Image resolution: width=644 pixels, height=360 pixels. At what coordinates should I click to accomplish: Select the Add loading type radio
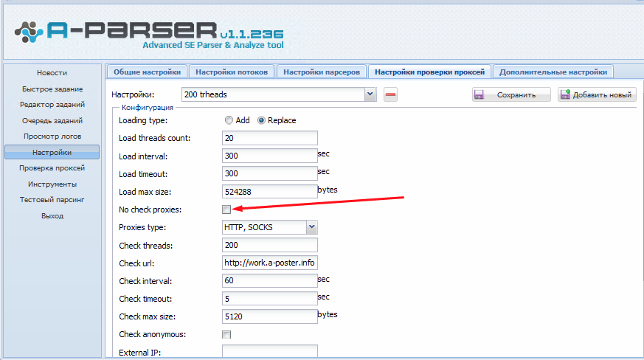click(x=229, y=120)
